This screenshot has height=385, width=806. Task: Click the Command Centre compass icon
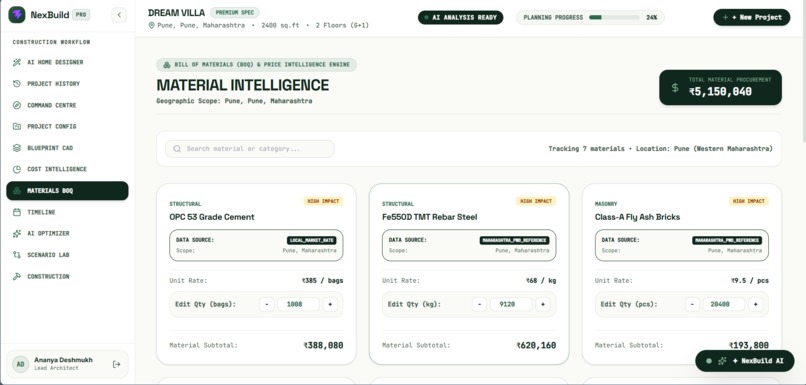tap(17, 105)
